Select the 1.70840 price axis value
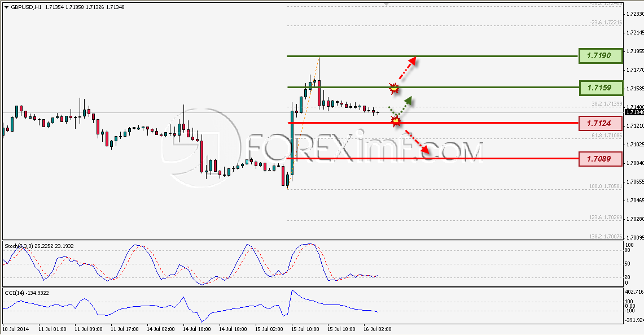Viewport: 644px width, 335px height. (x=634, y=163)
